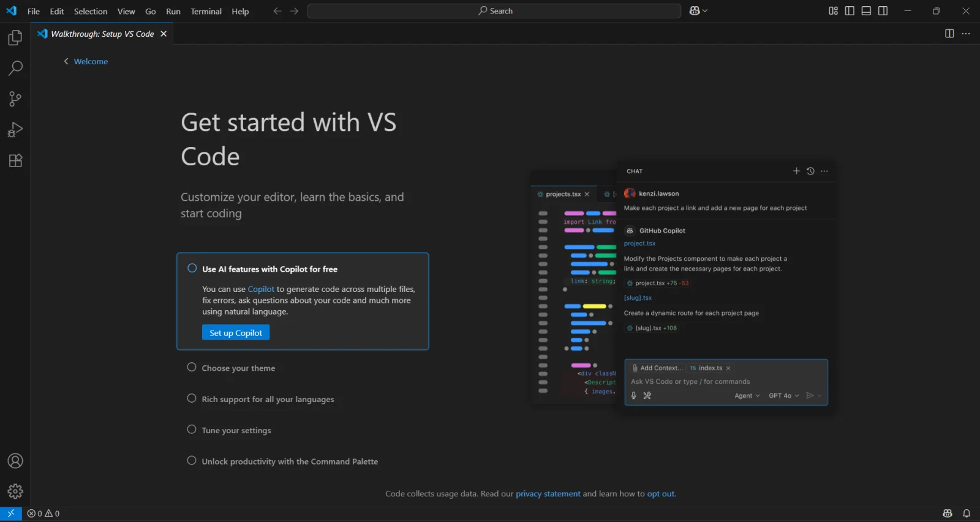
Task: Go forward with the navigation arrow
Action: [295, 11]
